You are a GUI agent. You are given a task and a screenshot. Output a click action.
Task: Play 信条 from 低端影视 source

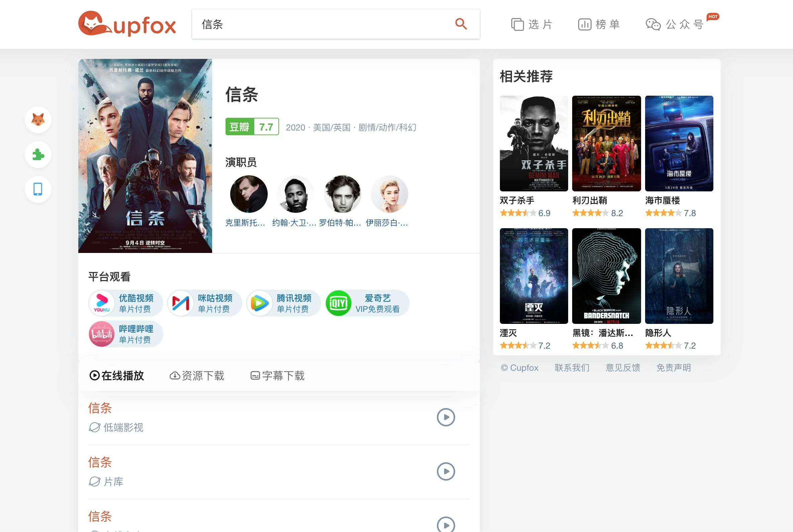(x=446, y=417)
